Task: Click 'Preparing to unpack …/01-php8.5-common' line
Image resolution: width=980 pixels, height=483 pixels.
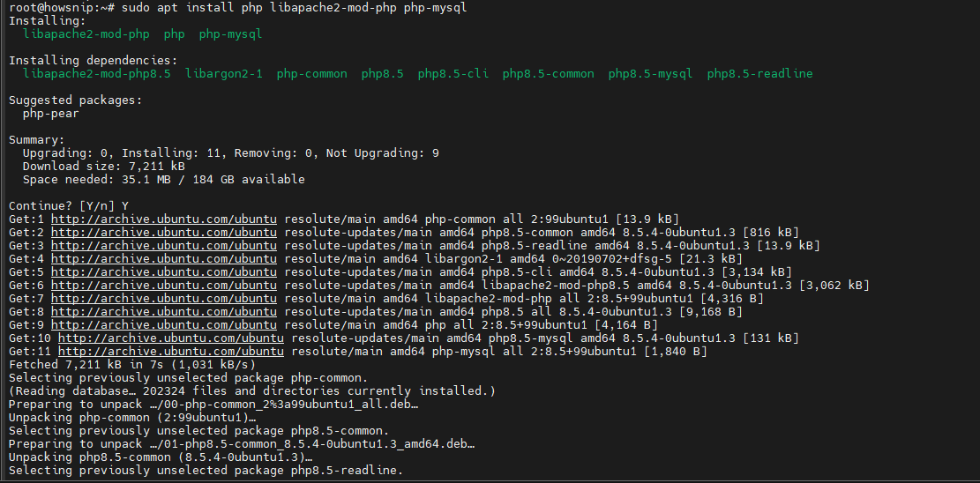Action: (241, 444)
